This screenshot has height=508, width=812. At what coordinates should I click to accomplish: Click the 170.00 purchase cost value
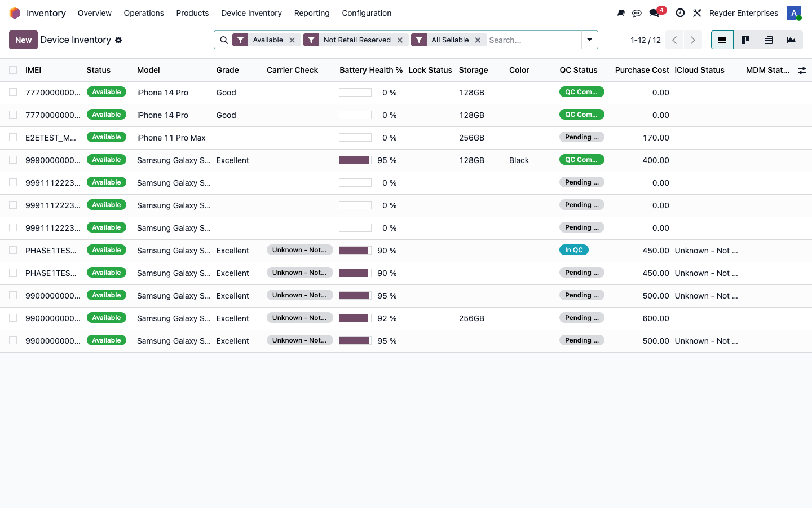coord(656,138)
